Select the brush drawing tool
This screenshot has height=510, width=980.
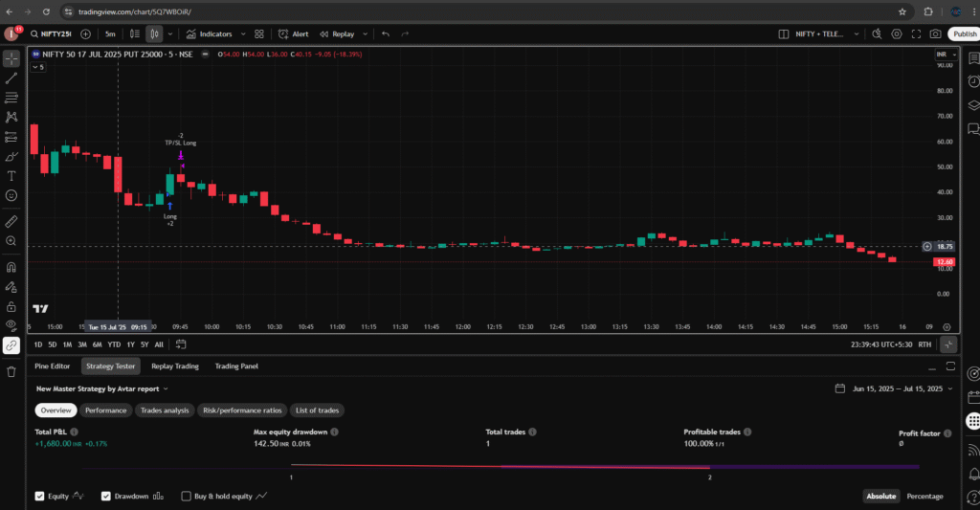tap(11, 156)
